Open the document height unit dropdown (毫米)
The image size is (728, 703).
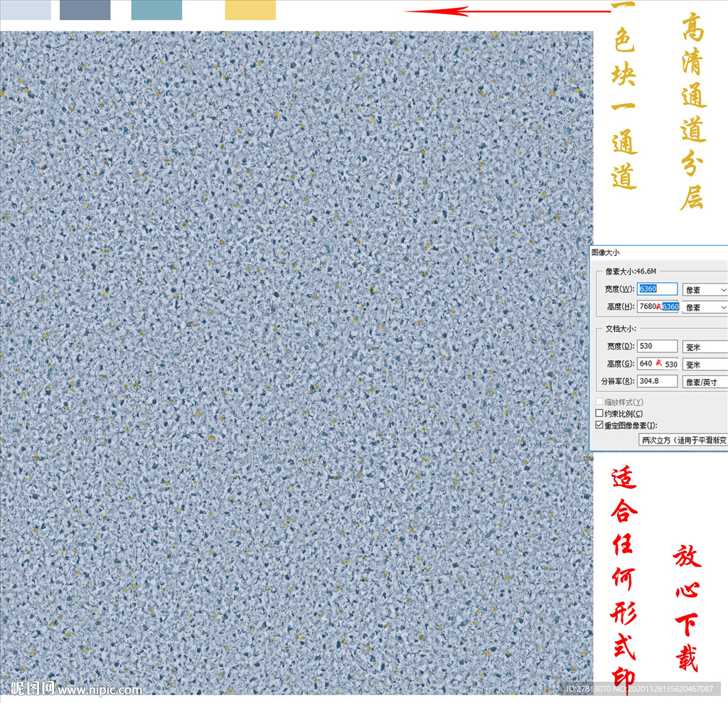[705, 364]
